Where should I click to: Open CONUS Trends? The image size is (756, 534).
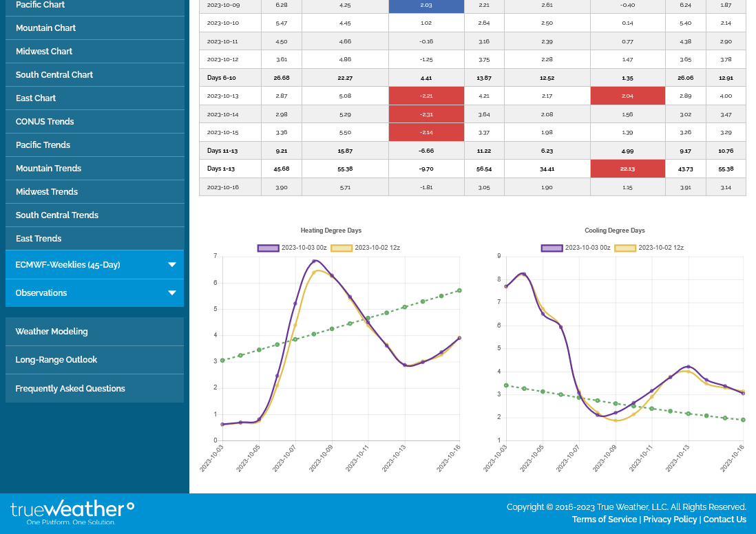45,122
